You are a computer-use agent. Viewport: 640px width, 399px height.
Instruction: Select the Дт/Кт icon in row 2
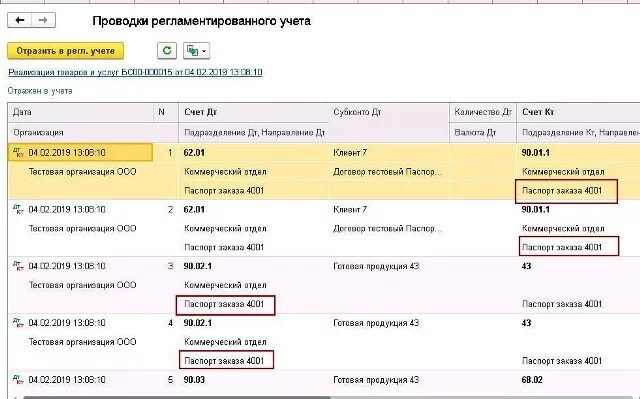tap(18, 209)
